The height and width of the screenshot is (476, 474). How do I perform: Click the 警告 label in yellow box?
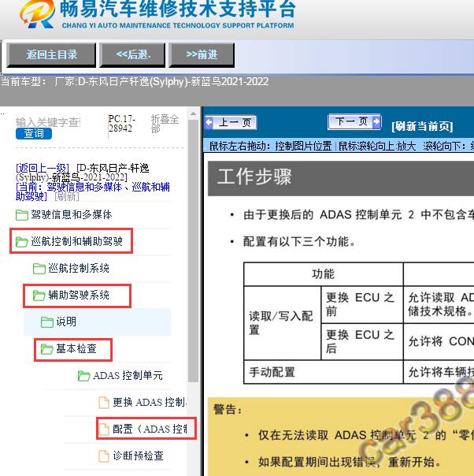228,410
